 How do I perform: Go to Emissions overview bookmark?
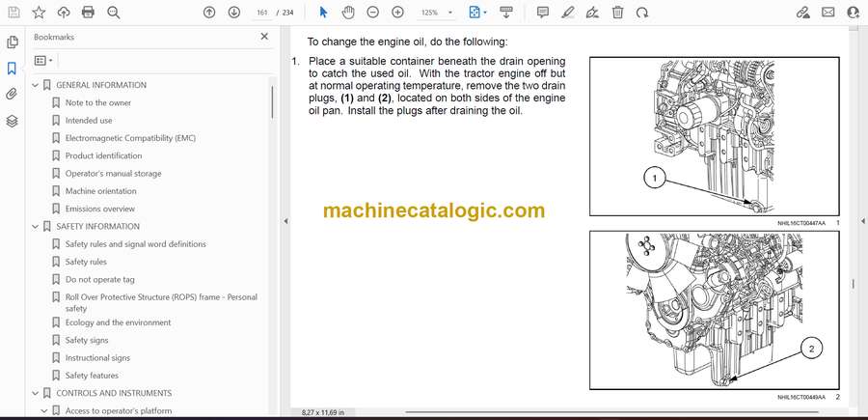click(x=99, y=209)
